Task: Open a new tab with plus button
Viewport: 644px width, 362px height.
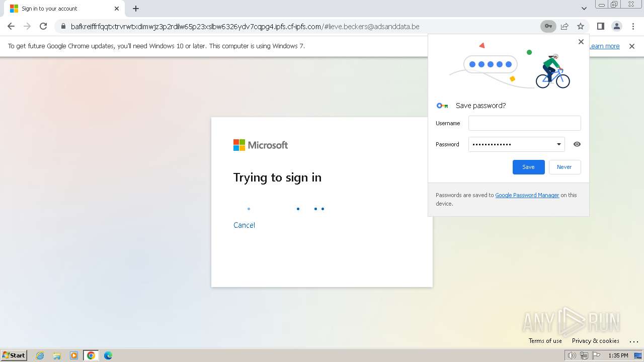Action: (136, 9)
